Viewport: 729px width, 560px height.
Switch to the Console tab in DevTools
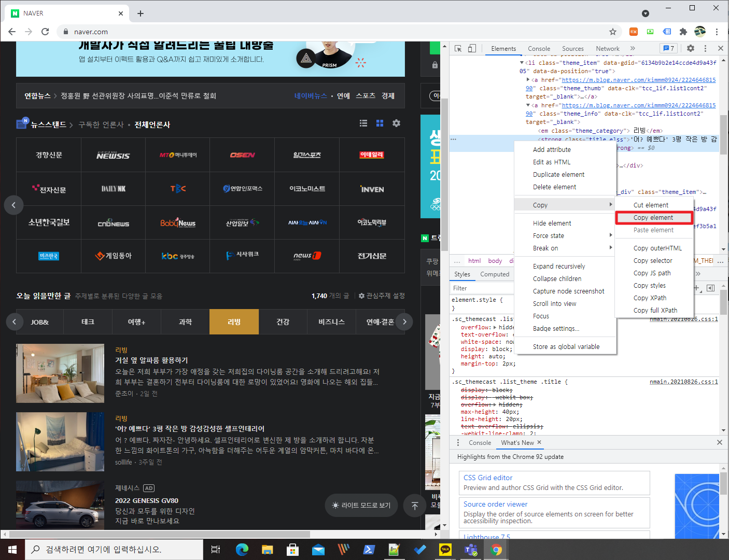click(539, 49)
